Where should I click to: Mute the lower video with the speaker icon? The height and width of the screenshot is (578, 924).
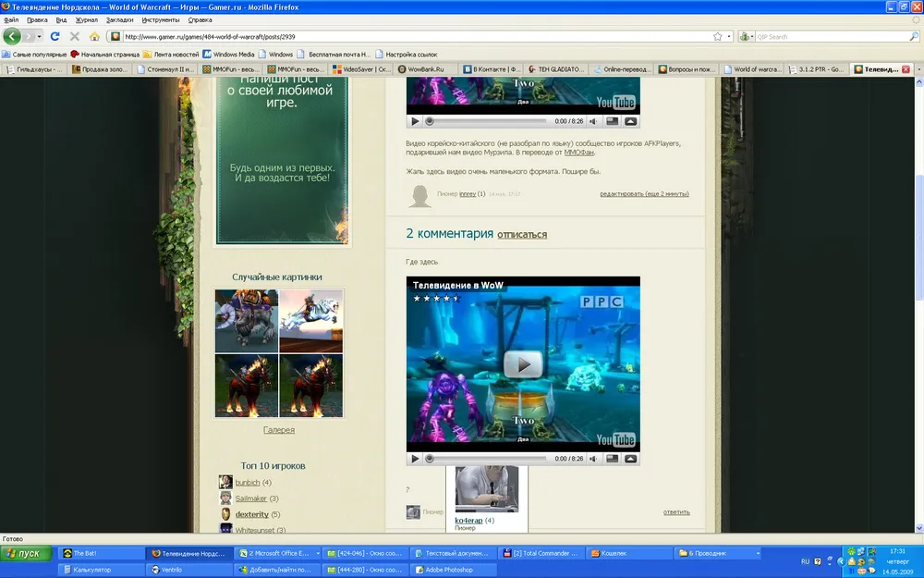592,459
